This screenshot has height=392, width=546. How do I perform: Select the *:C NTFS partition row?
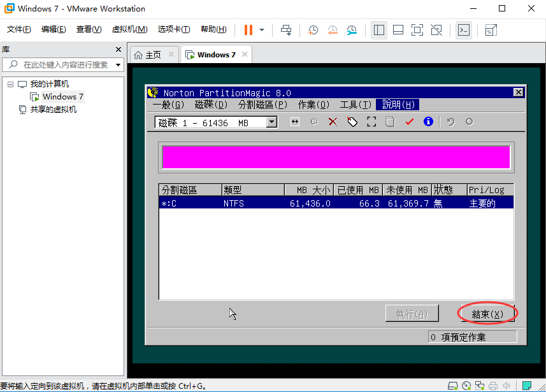click(x=336, y=203)
